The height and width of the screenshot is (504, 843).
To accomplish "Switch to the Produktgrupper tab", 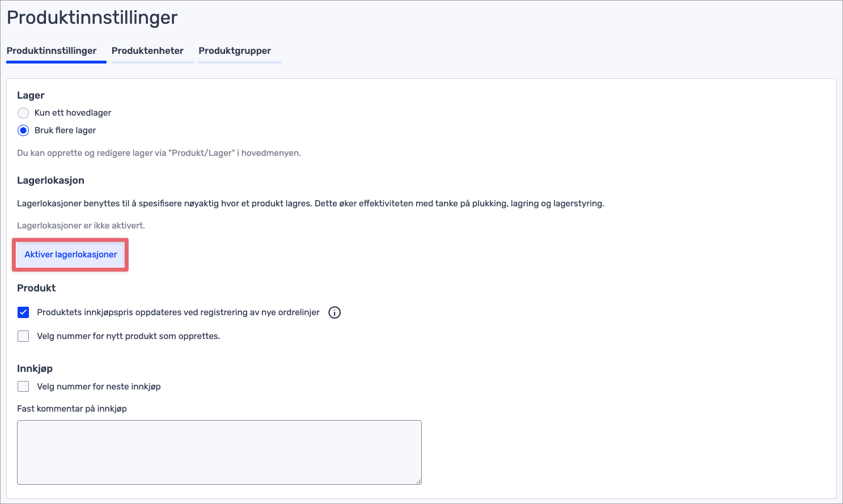I will pos(235,51).
